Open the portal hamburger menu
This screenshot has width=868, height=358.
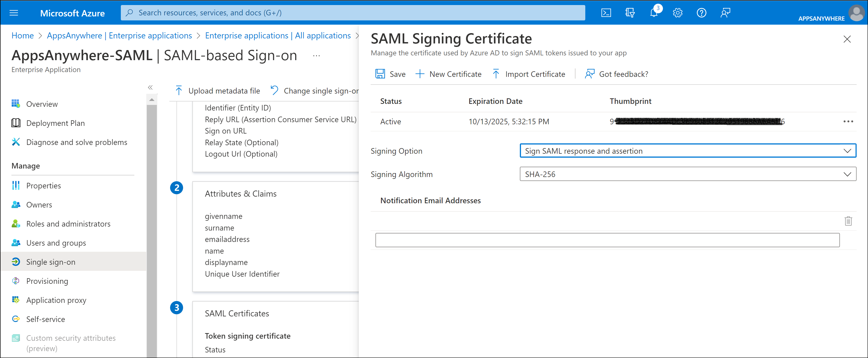tap(14, 13)
